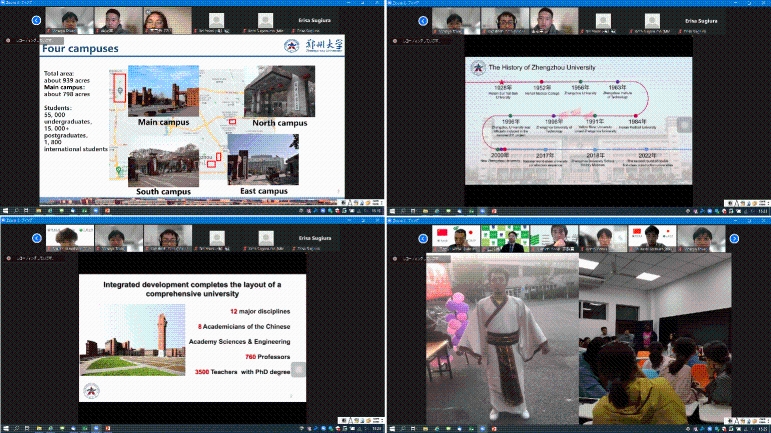
Task: Click 2000 marker on history timeline
Action: tap(501, 149)
